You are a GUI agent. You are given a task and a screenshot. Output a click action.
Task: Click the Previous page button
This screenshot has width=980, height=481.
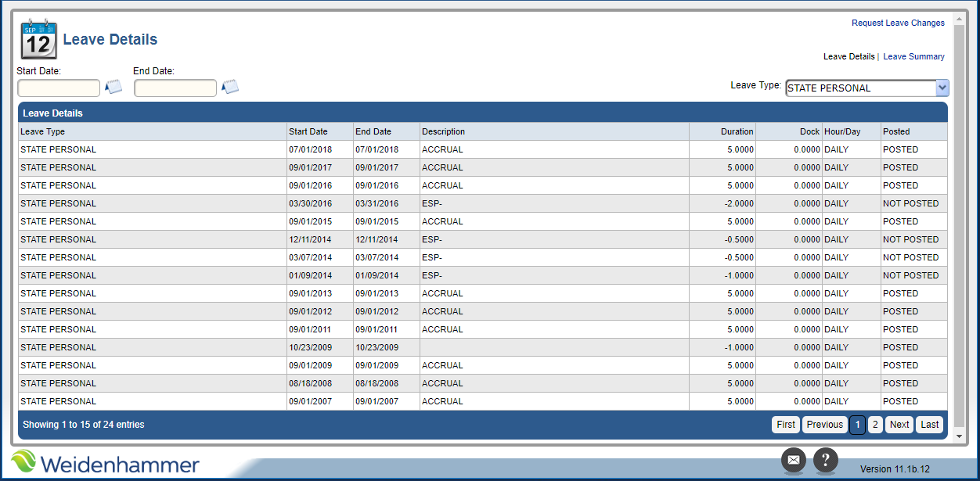[x=824, y=425]
